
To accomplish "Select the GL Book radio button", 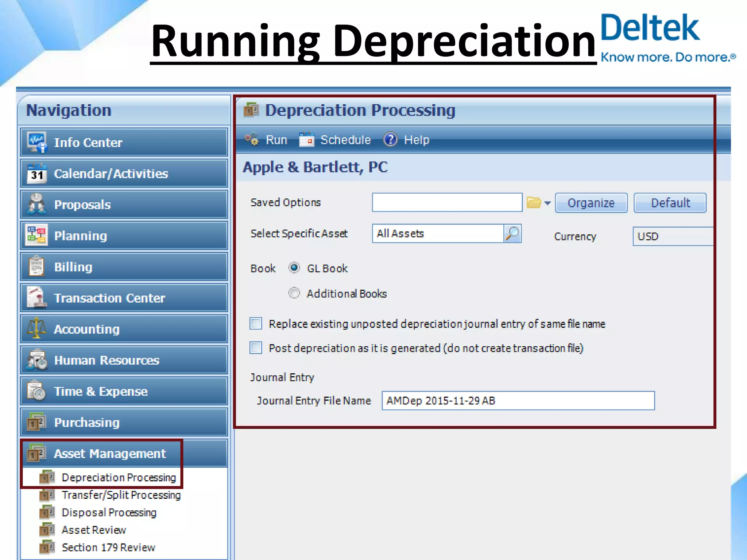I will [294, 268].
